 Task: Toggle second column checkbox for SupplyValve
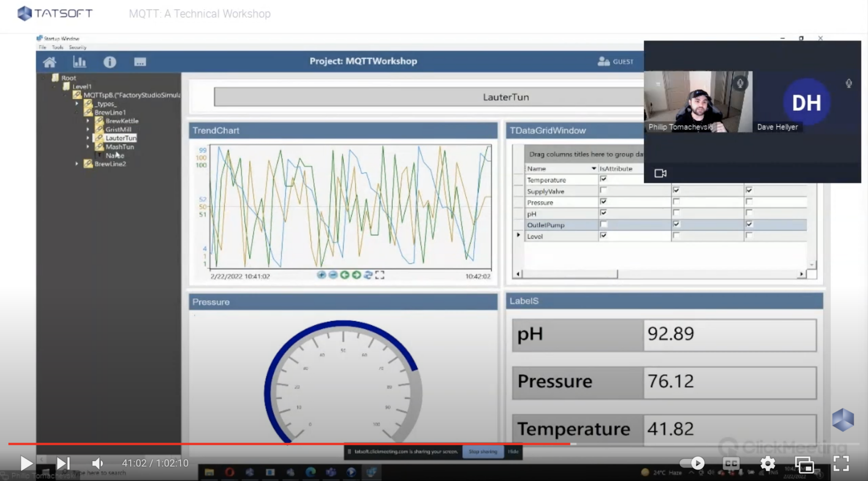click(x=676, y=190)
